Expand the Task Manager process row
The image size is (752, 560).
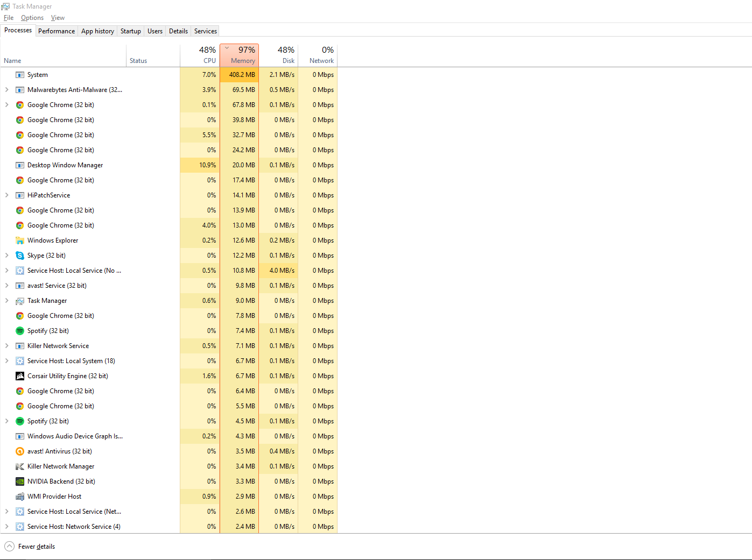click(x=6, y=301)
